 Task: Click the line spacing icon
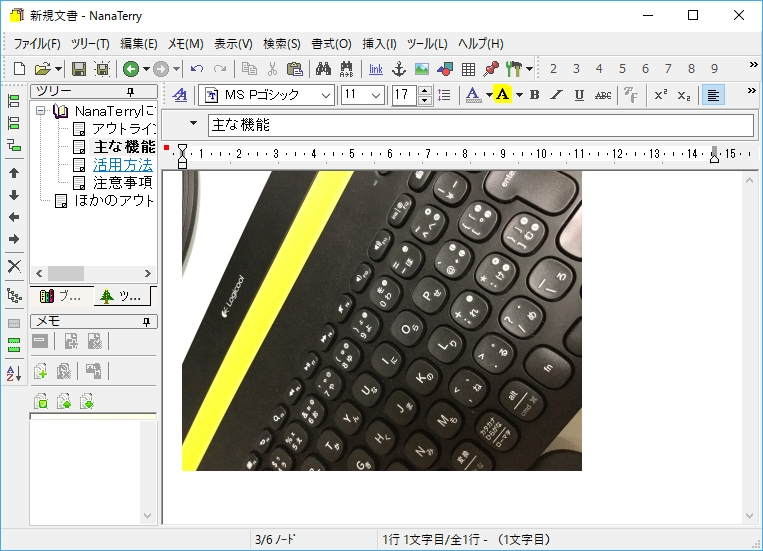(x=444, y=94)
